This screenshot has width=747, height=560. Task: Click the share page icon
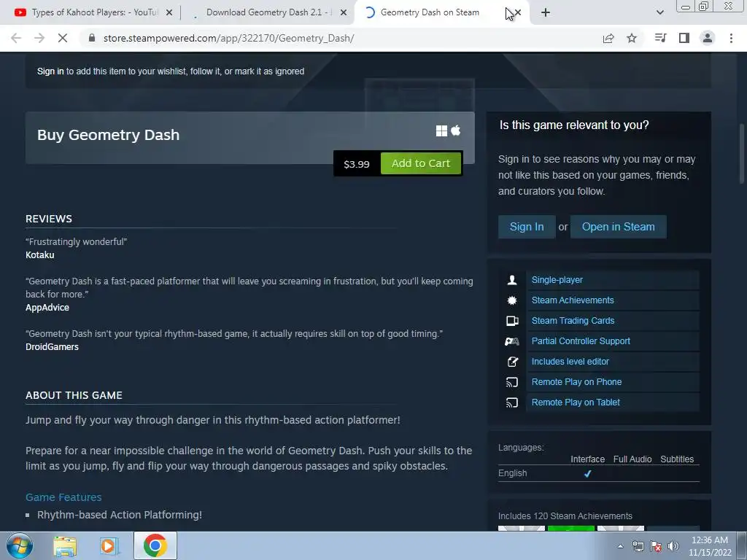click(608, 38)
